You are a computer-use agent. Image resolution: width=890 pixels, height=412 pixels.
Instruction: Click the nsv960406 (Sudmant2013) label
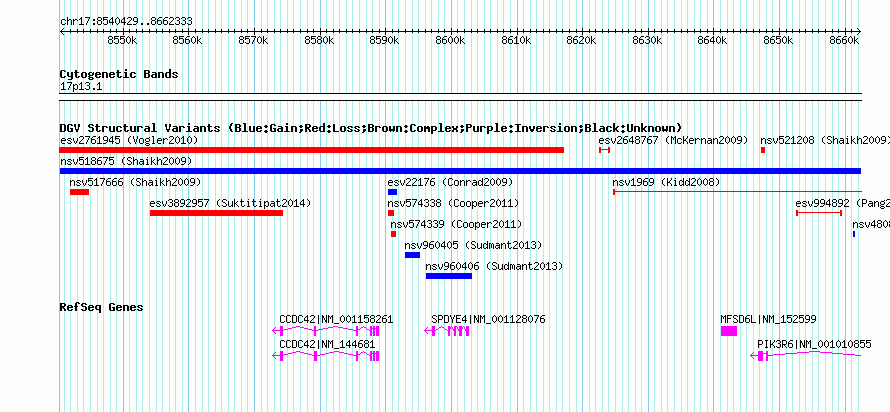click(x=494, y=266)
